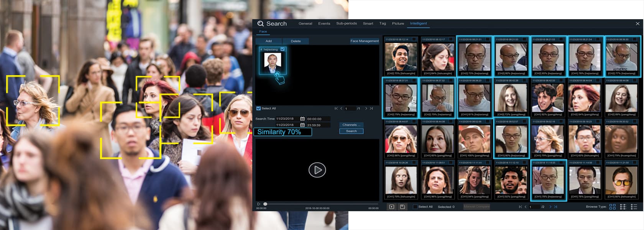Screen dimensions: 644x230
Task: Click the playback icon in results toolbar
Action: 391,207
